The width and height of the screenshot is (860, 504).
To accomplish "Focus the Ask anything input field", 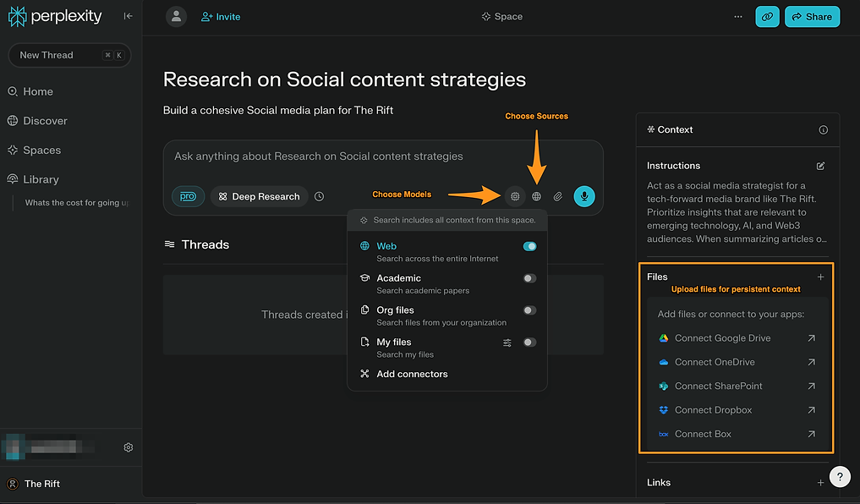I will point(384,156).
